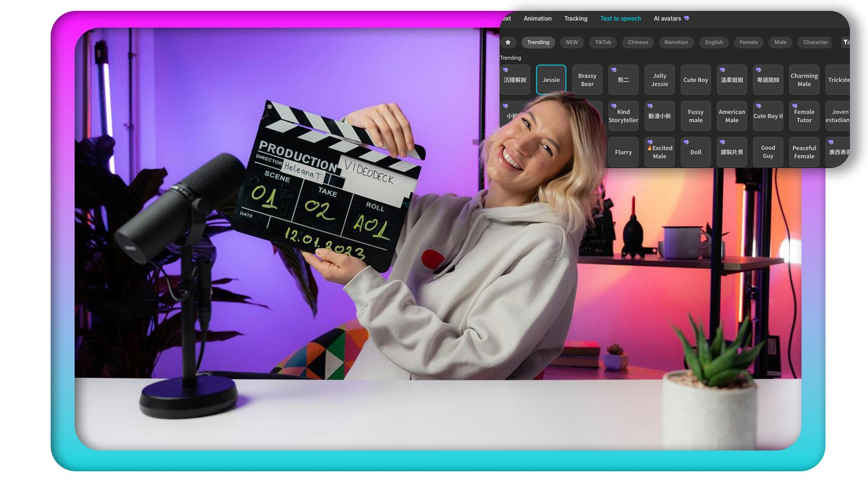Pick the Cute Boy voice

pos(696,80)
